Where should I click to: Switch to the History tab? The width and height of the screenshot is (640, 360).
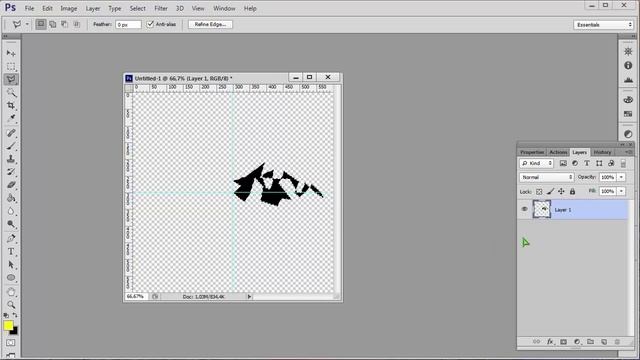tap(602, 152)
